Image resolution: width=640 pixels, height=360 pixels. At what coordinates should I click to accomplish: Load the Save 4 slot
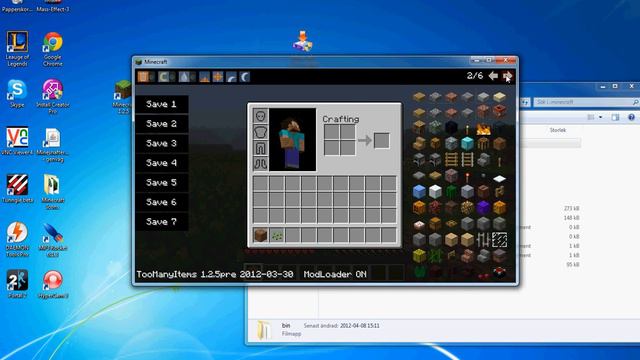click(162, 163)
